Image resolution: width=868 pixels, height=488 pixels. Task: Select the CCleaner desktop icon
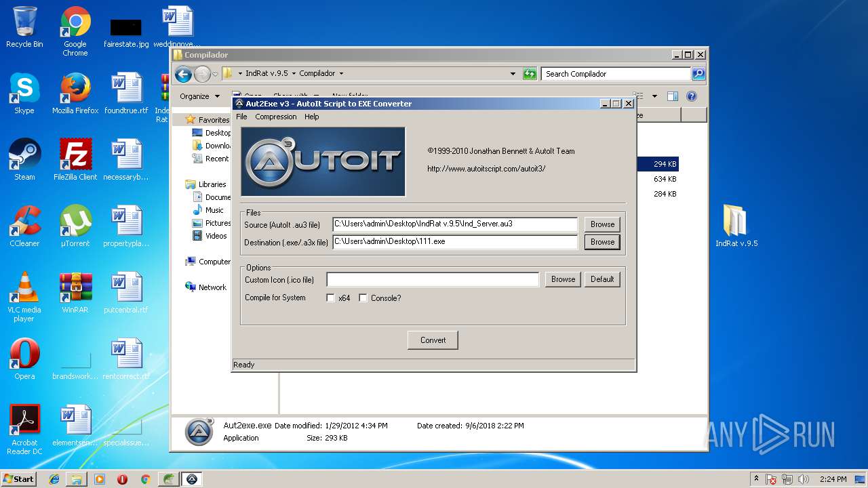(24, 226)
